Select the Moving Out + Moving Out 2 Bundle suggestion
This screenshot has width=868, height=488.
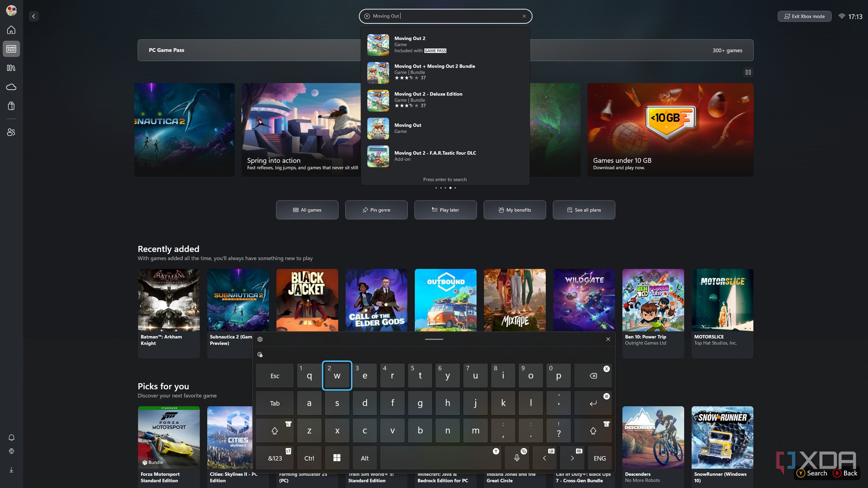tap(445, 73)
